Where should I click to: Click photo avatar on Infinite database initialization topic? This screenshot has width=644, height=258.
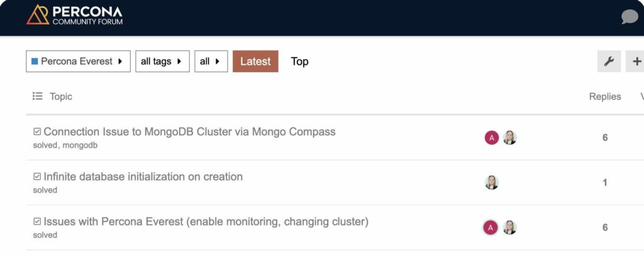point(492,182)
